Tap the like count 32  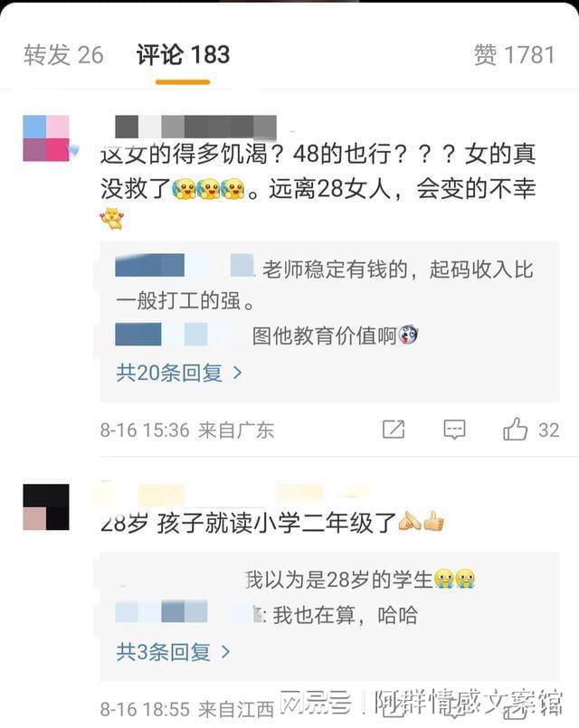548,430
